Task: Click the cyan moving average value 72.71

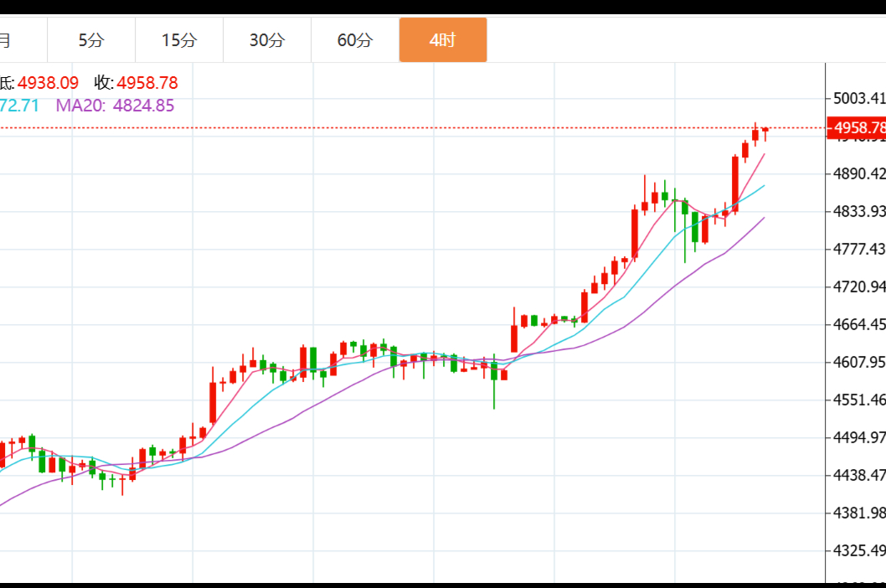Action: pos(18,106)
